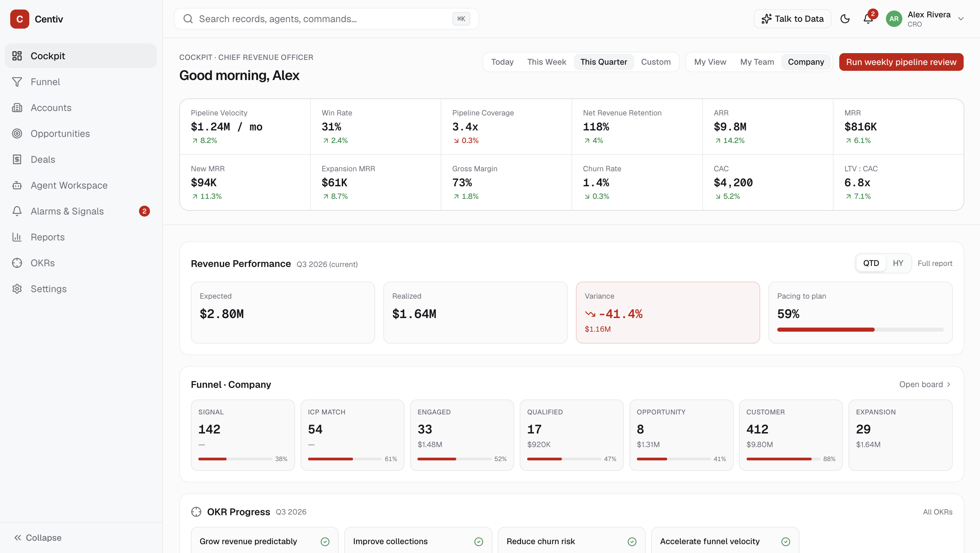Switch scope to My View

tap(710, 62)
